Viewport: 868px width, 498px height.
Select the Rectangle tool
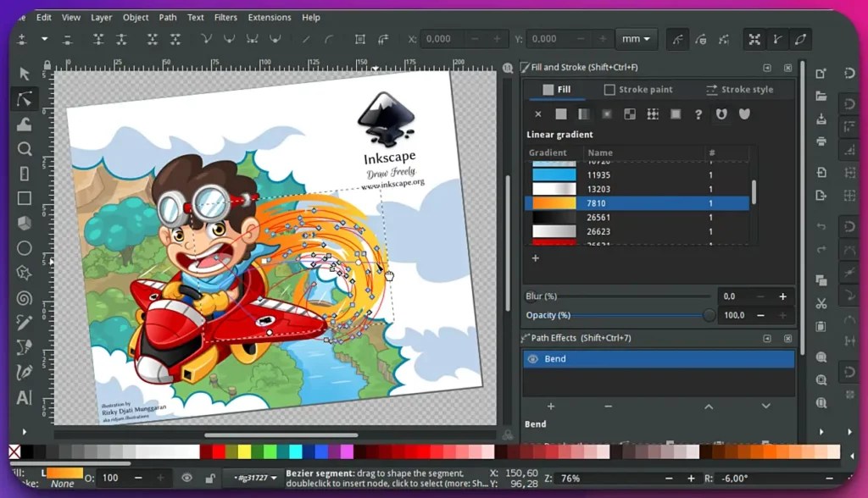tap(25, 198)
